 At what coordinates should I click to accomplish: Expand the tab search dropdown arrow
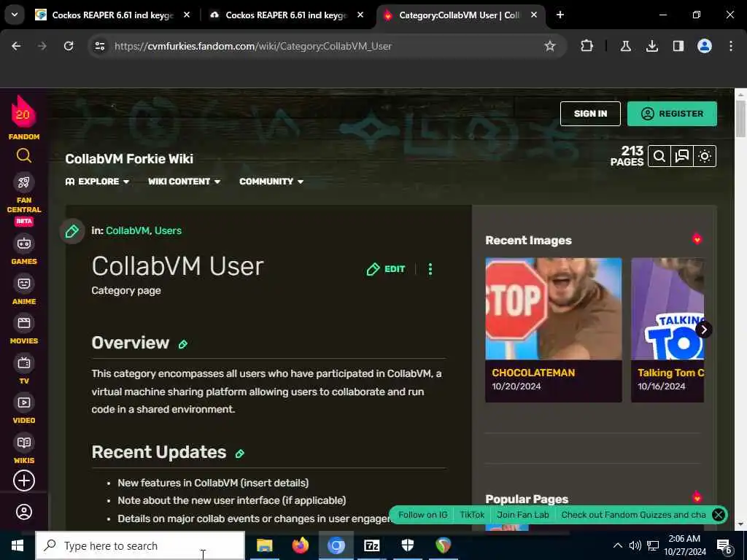click(15, 15)
